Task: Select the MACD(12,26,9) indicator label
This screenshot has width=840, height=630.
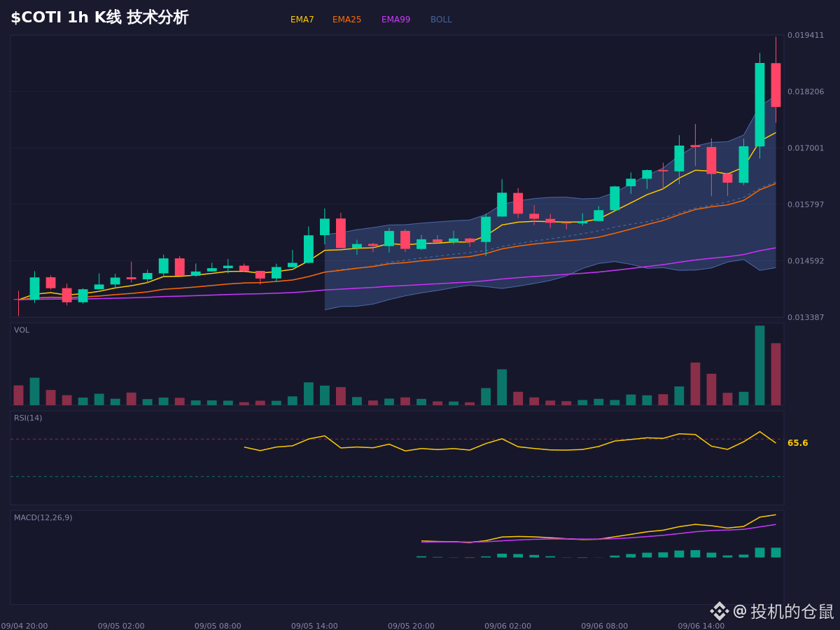Action: click(43, 517)
